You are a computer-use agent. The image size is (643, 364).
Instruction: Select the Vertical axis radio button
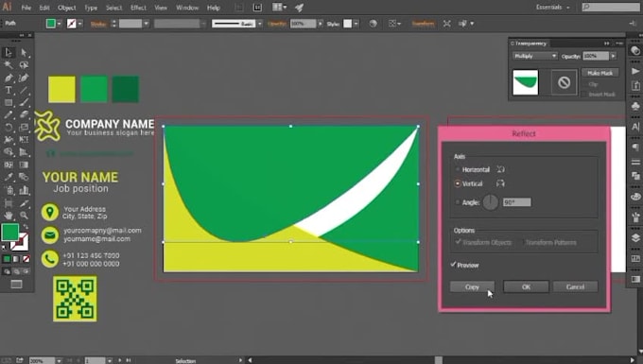458,183
